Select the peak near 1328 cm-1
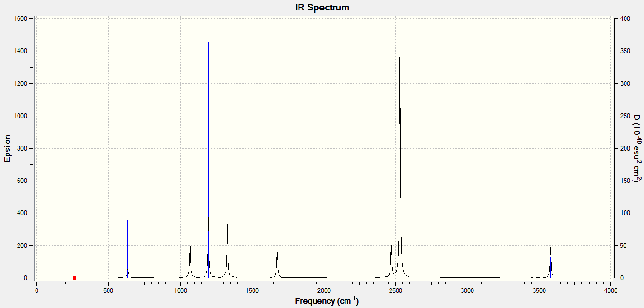 (x=227, y=167)
